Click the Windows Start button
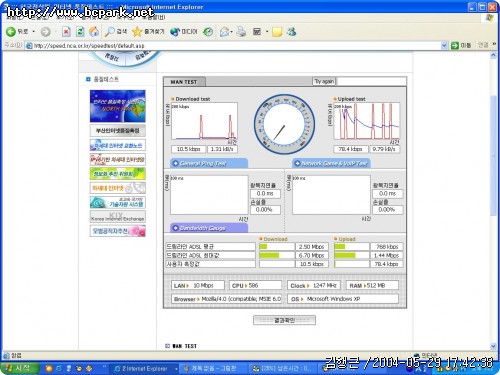 [x=19, y=368]
